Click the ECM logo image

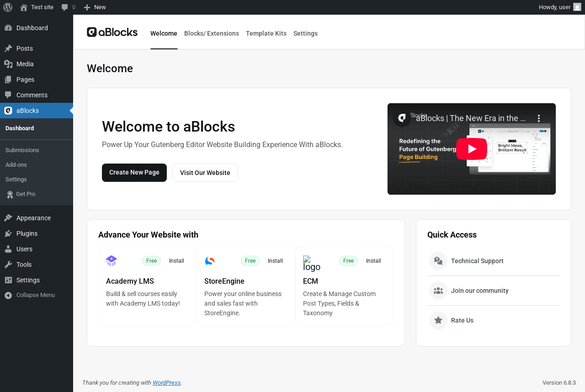(312, 264)
